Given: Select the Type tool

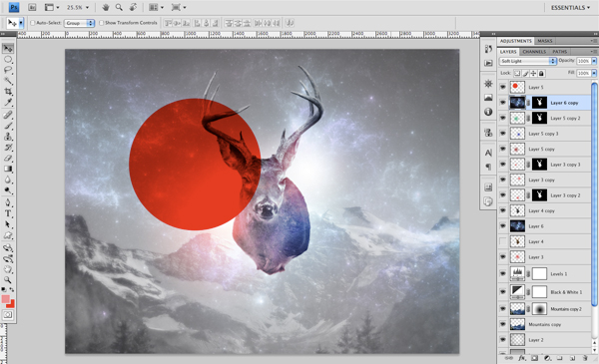Looking at the screenshot, I should point(8,213).
